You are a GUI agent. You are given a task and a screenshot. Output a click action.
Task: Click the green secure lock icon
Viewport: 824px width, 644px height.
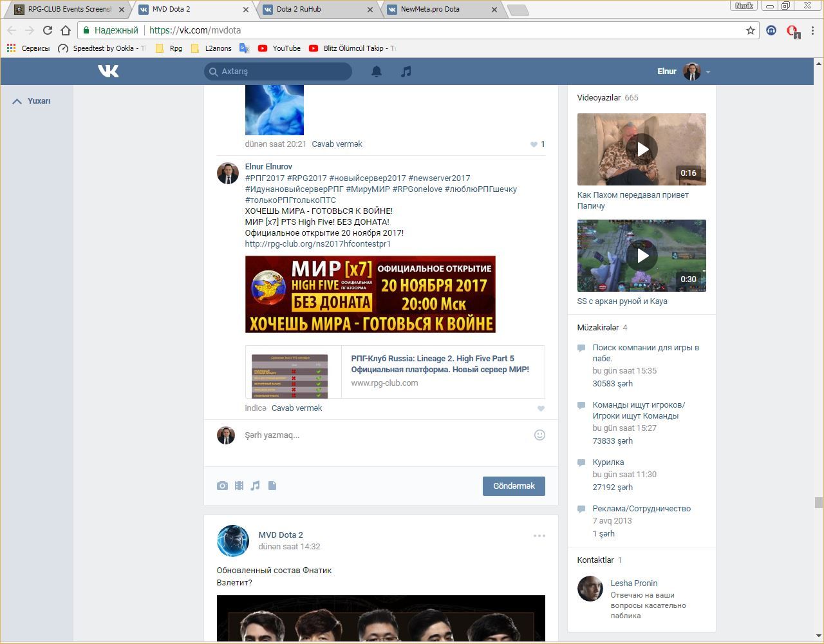(87, 30)
